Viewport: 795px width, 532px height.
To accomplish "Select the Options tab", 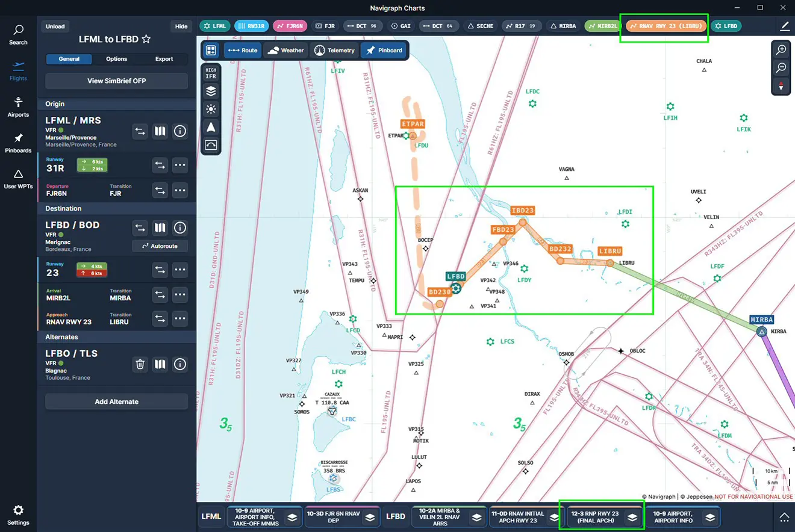I will [x=117, y=59].
